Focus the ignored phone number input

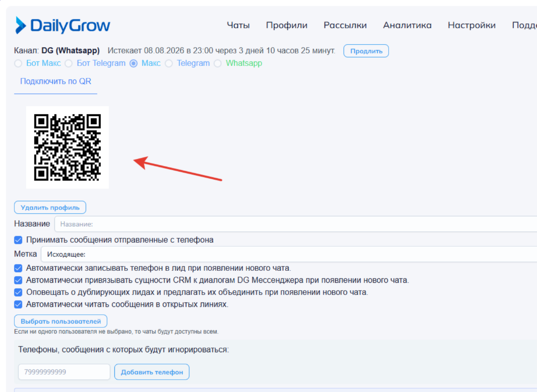point(64,372)
